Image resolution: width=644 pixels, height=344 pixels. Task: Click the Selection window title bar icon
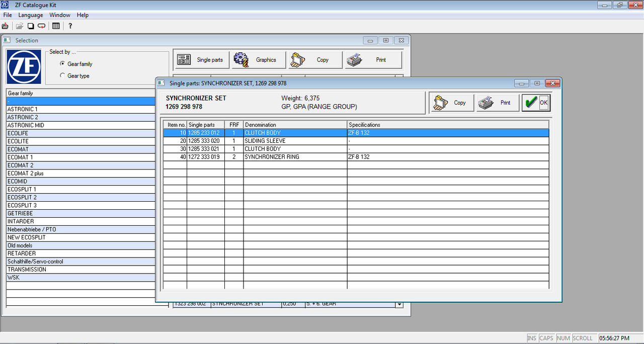(7, 40)
